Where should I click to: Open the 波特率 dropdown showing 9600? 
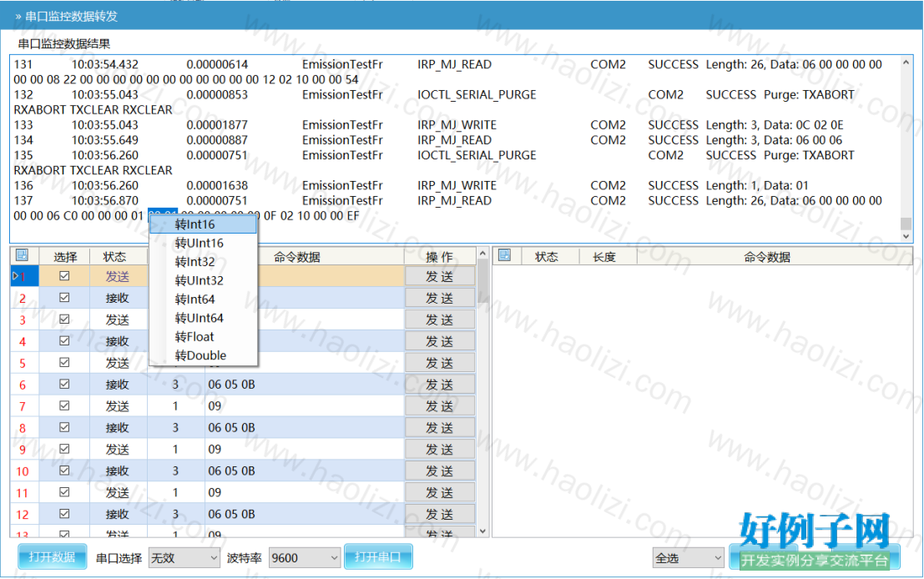[x=305, y=558]
